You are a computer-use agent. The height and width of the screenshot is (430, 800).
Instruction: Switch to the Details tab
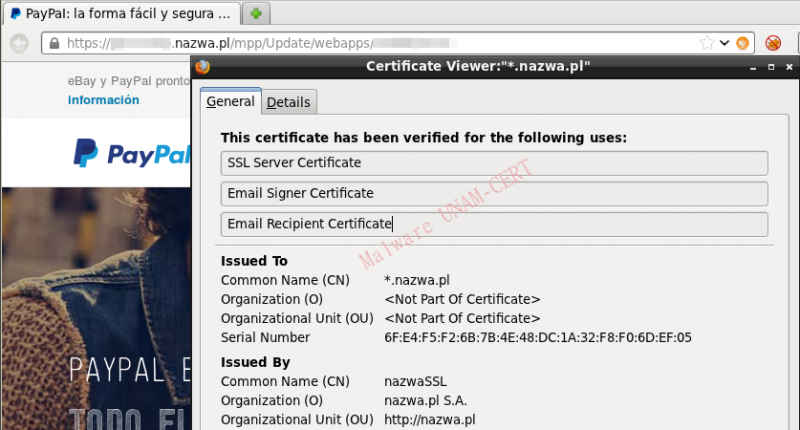point(288,102)
